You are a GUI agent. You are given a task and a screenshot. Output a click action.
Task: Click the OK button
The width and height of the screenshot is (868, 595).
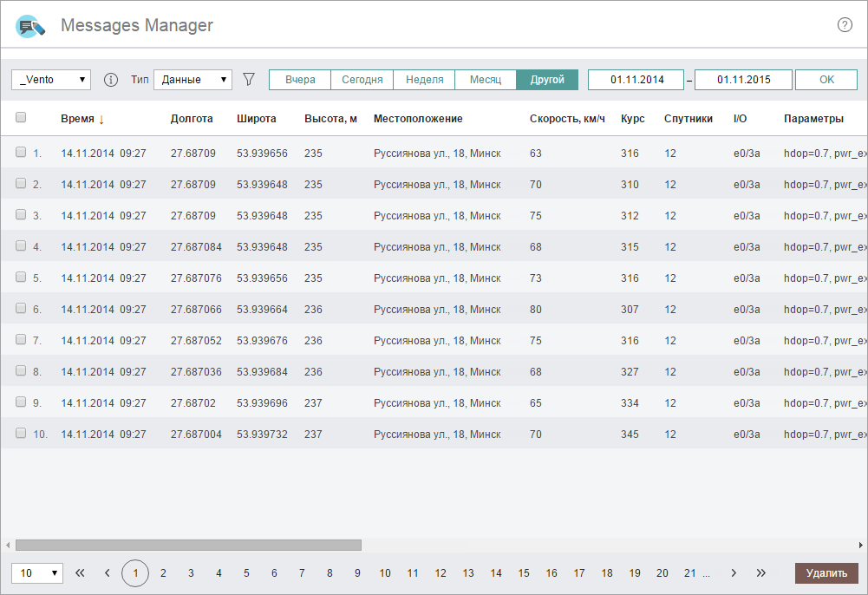(826, 80)
